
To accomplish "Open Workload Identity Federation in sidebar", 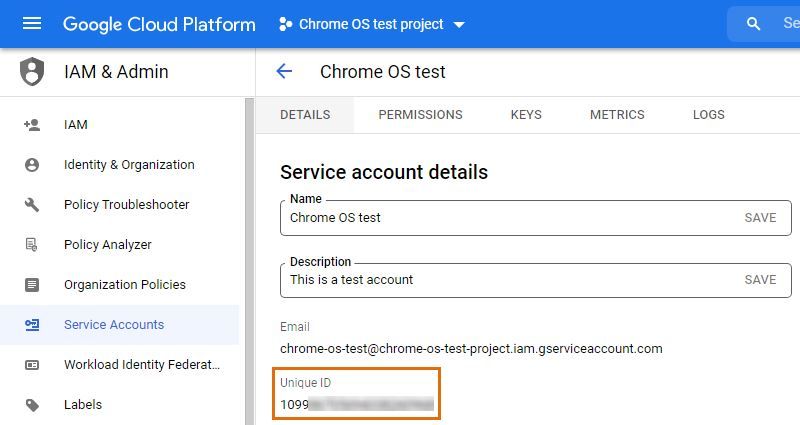I will tap(141, 365).
